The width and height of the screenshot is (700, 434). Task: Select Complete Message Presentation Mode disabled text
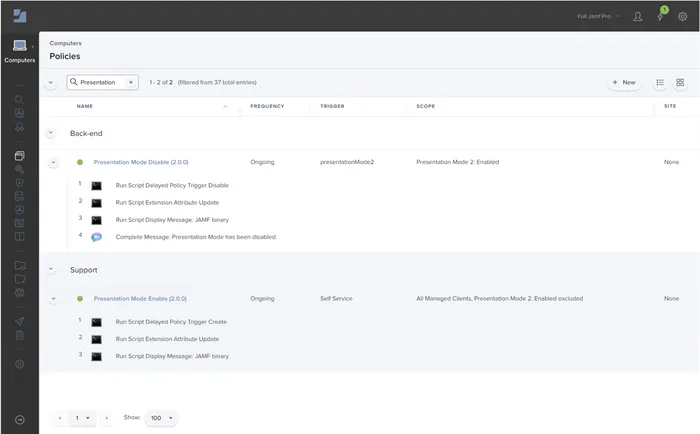click(x=196, y=237)
